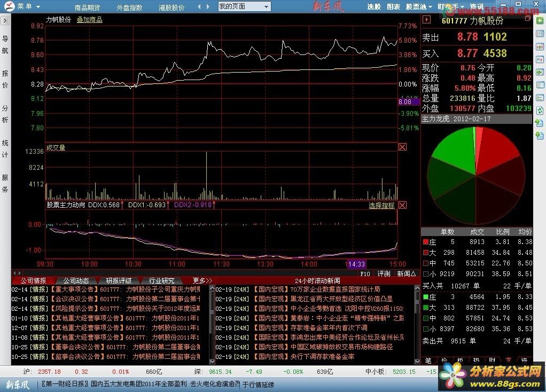Viewport: 546px width, 392px height.
Task: Click the play arrow icon beside 601777
Action: click(x=426, y=20)
